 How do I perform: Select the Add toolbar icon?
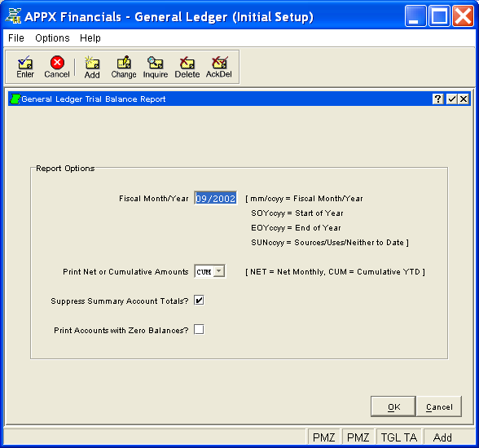point(92,67)
